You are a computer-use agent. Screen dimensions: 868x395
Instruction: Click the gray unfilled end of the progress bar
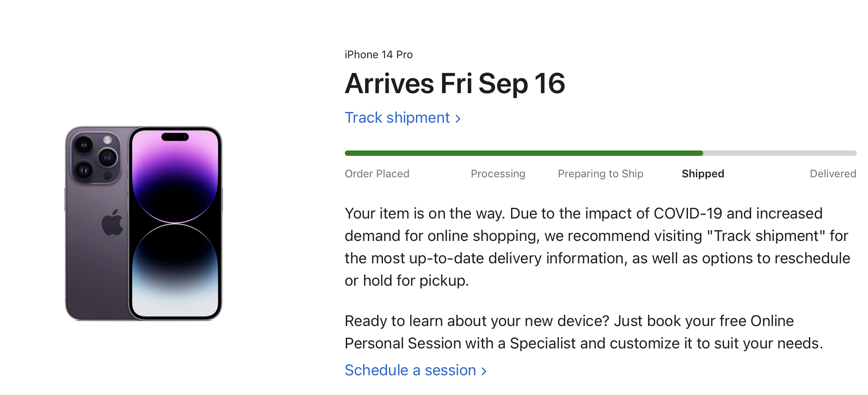[x=779, y=153]
